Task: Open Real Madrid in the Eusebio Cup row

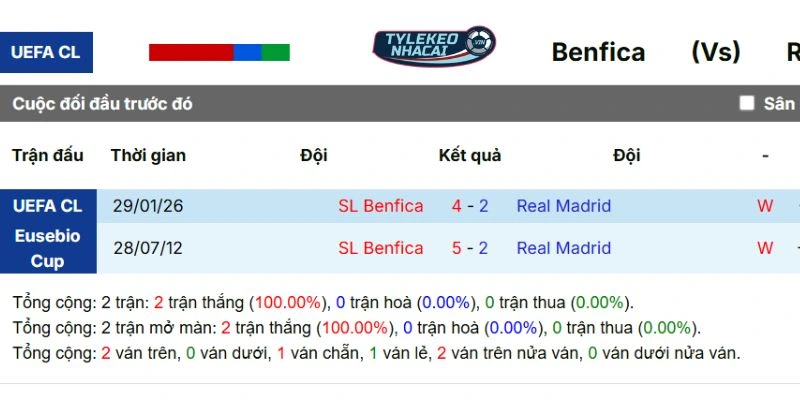Action: click(x=563, y=248)
